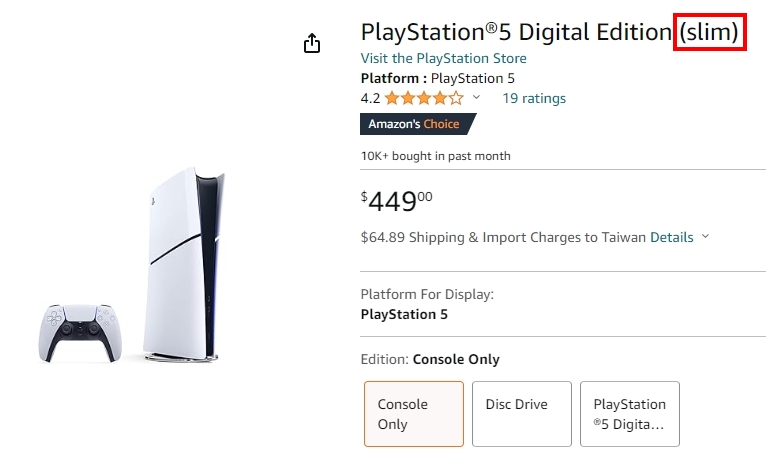Image resolution: width=766 pixels, height=464 pixels.
Task: Click the PS5 console product image
Action: coord(182,265)
